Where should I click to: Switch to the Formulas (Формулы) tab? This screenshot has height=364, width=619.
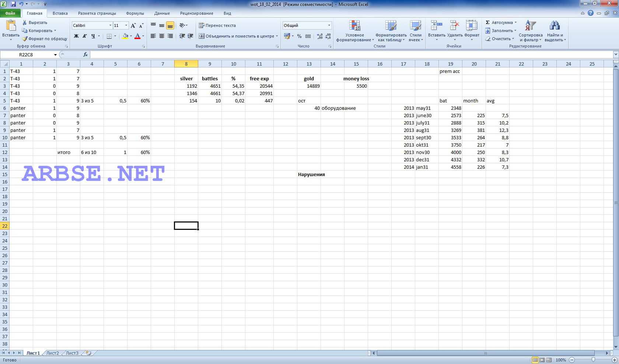pos(135,13)
